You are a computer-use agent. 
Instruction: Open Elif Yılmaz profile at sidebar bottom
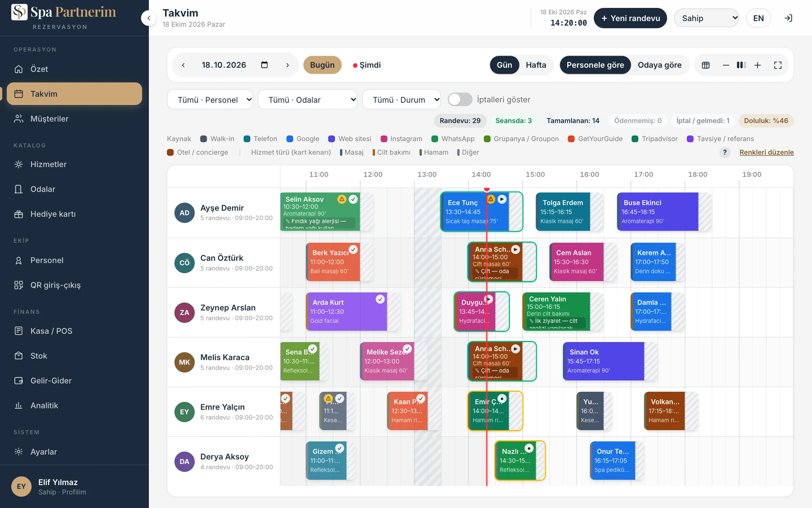coord(74,487)
